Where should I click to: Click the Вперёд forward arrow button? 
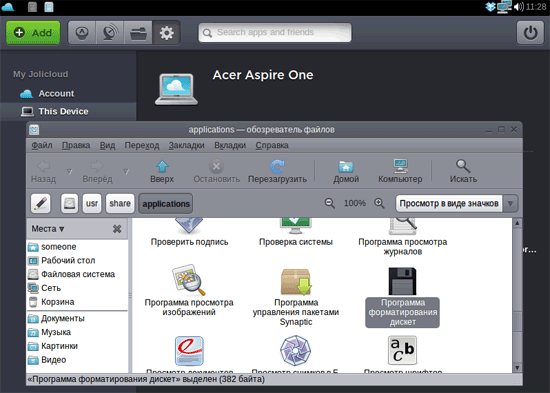tap(97, 171)
